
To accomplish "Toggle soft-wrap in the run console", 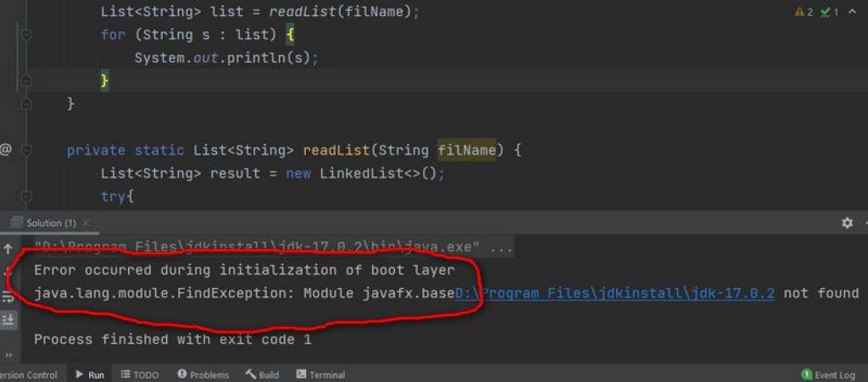I will coord(8,295).
